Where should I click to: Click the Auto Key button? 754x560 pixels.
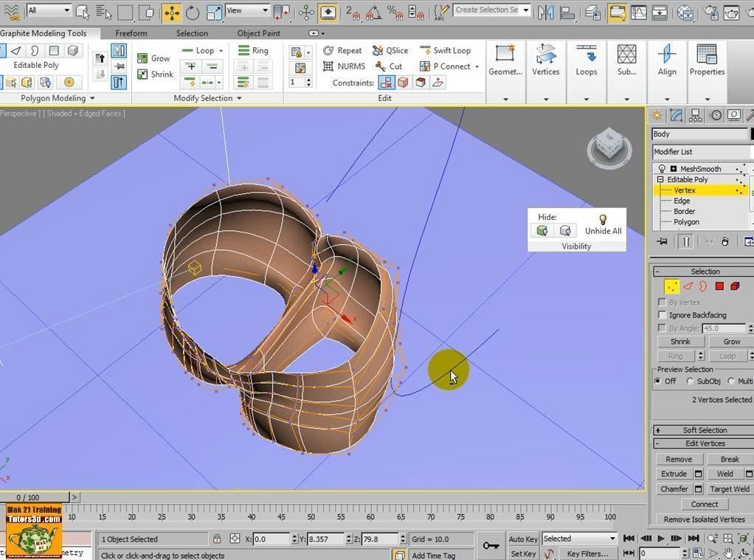[x=522, y=539]
